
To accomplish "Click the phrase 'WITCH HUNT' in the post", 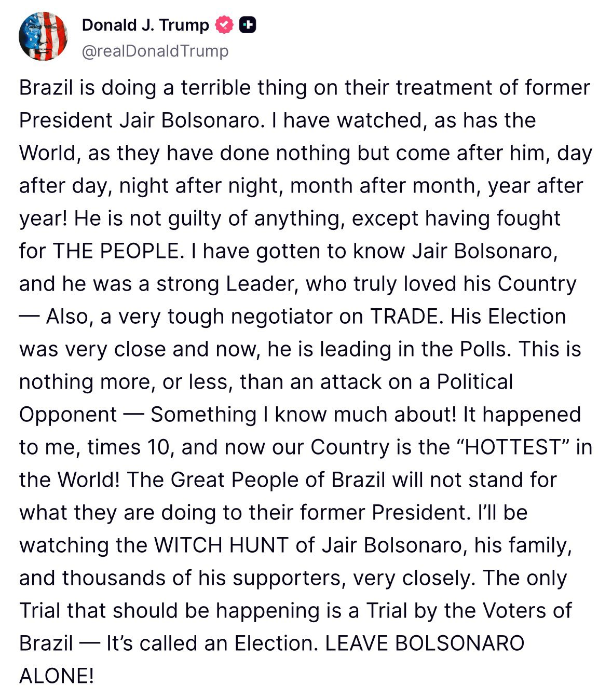I will coord(222,545).
